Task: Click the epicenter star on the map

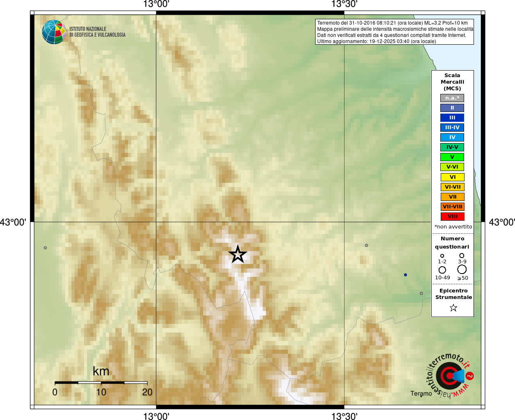Action: [238, 255]
